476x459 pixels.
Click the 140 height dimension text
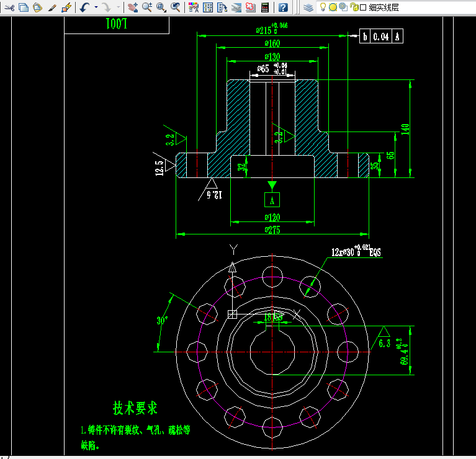tap(405, 129)
